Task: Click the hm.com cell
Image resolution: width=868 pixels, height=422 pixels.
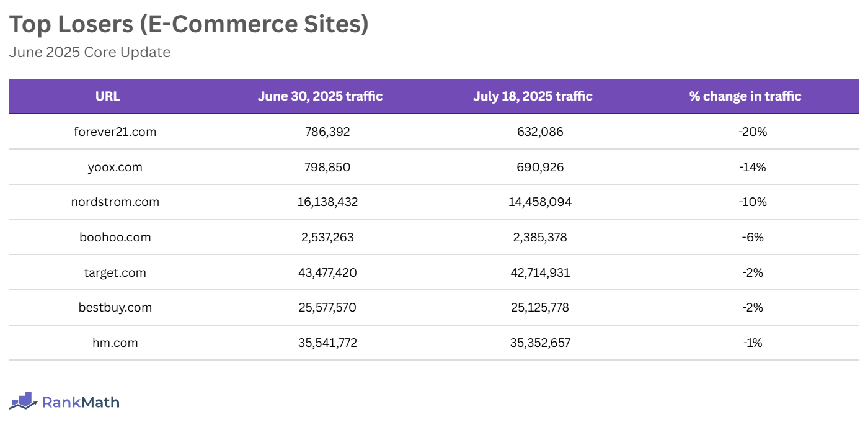Action: click(x=115, y=343)
